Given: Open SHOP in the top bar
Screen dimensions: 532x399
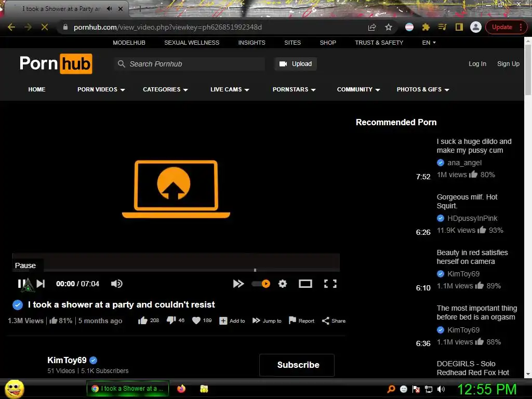Looking at the screenshot, I should point(328,43).
